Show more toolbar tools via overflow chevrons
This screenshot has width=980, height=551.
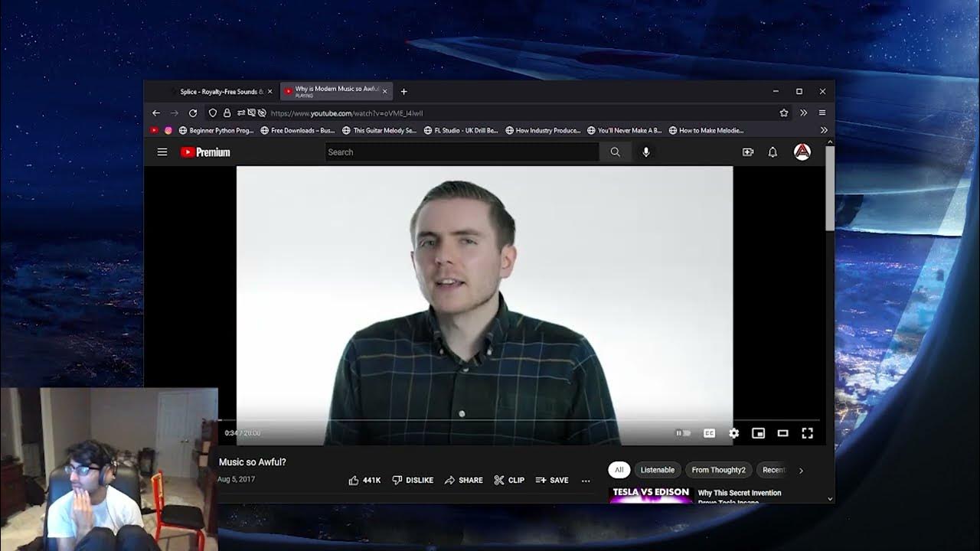point(803,112)
